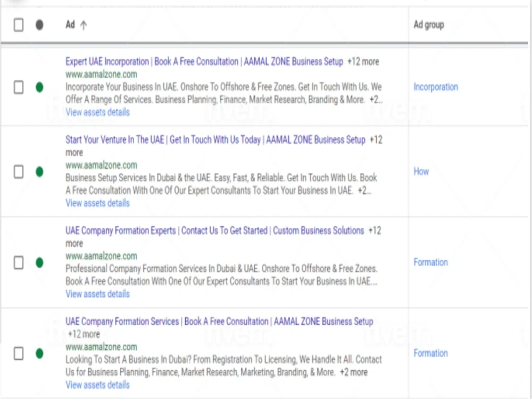Open the UAE Company Formation Experts headline
The image size is (532, 399).
[215, 230]
